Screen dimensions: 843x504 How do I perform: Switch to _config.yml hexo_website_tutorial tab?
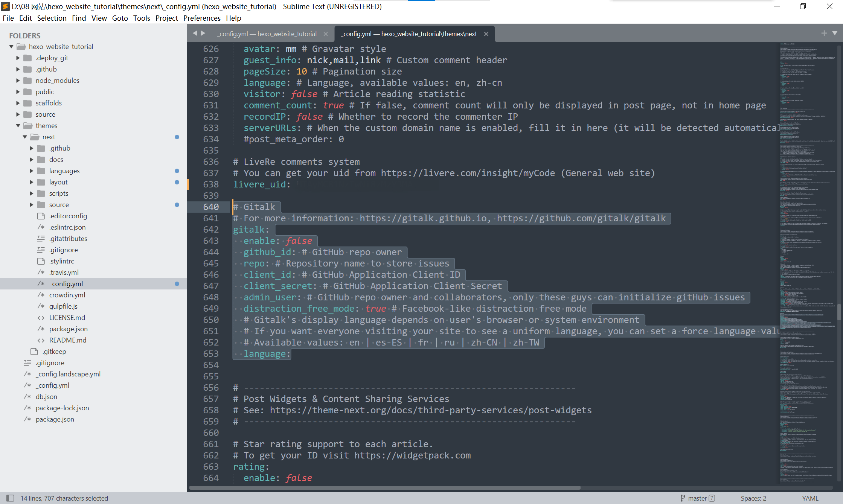click(268, 34)
